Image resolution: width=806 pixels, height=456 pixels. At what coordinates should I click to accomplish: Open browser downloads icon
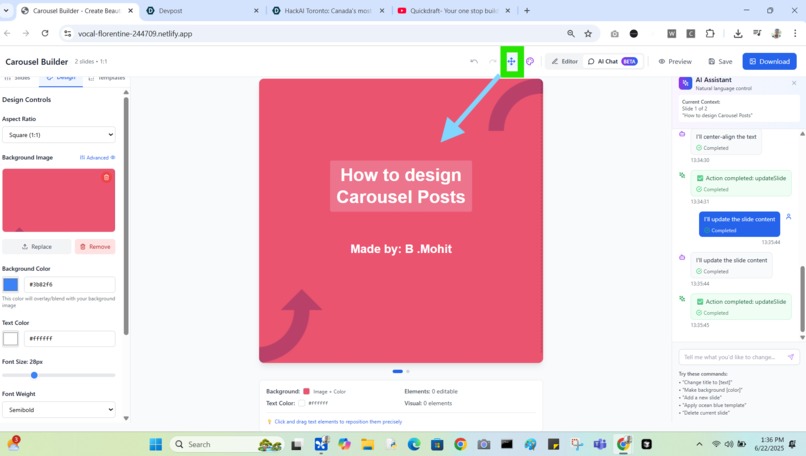coord(738,33)
